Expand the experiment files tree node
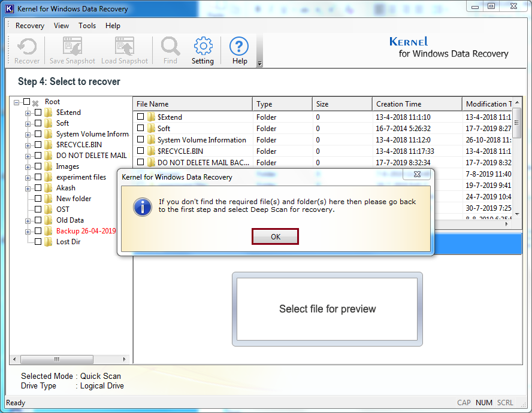Image resolution: width=532 pixels, height=413 pixels. click(28, 178)
